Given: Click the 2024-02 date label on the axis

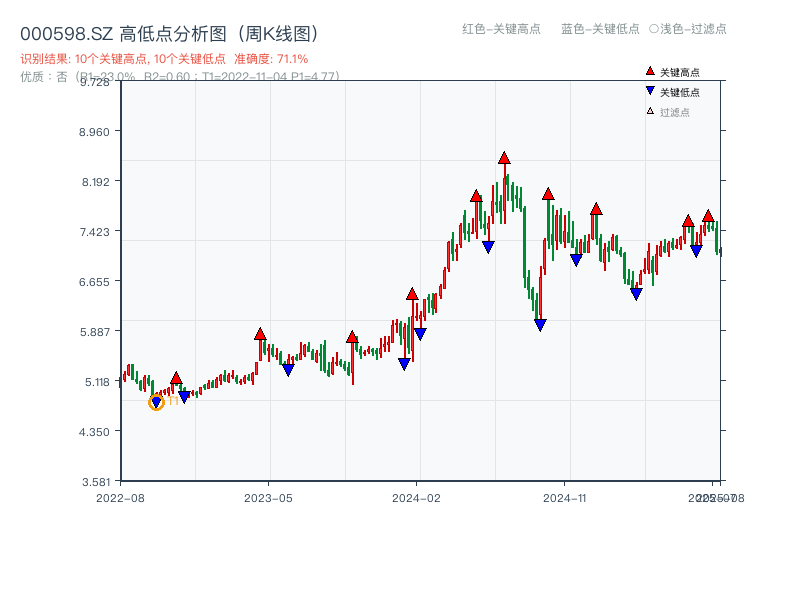Looking at the screenshot, I should pyautogui.click(x=417, y=497).
